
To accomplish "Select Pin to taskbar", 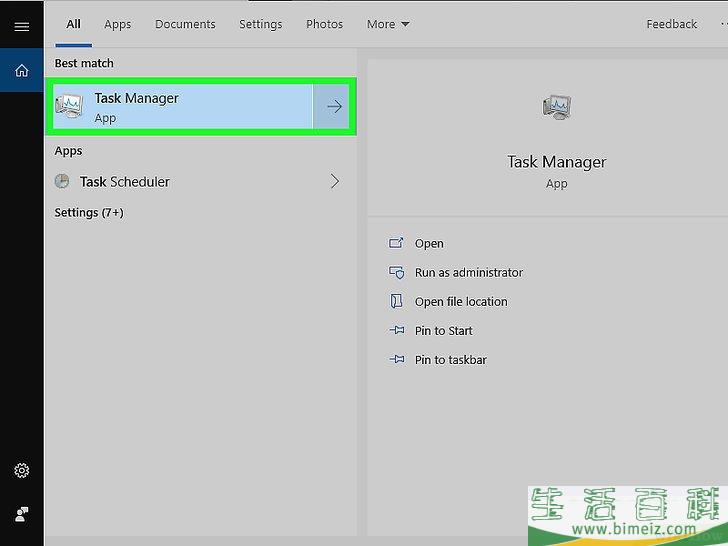I will pos(450,360).
